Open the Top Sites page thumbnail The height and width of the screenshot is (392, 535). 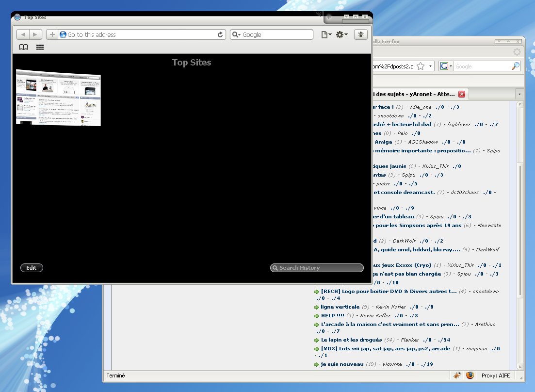58,98
